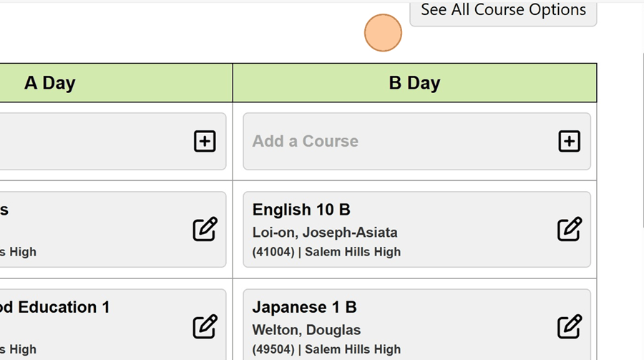
Task: Edit the A Day course left of English 10 B
Action: point(205,229)
